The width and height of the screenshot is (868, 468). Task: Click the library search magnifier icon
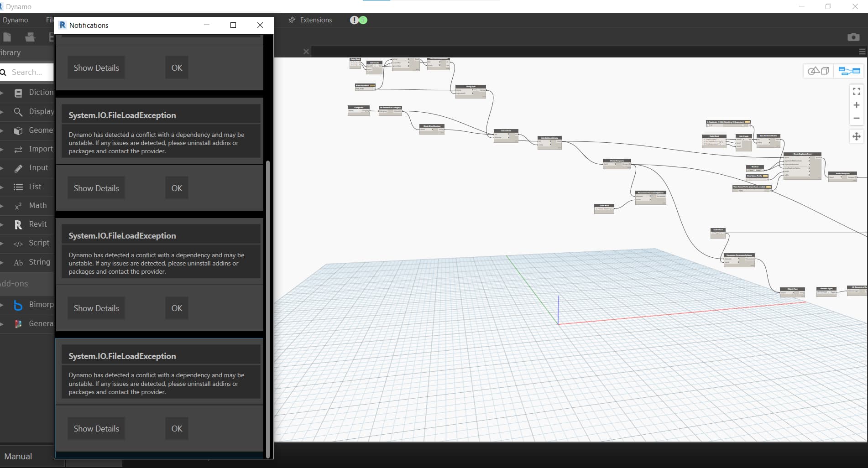[x=3, y=72]
